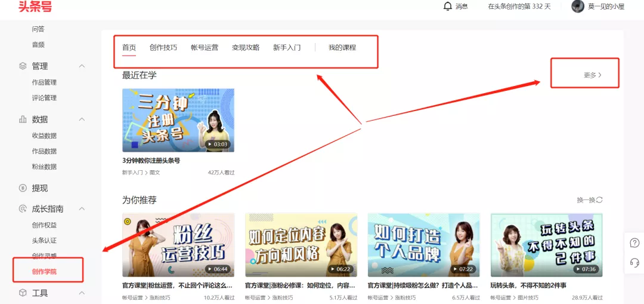
Task: Open 问答 in sidebar
Action: [38, 29]
